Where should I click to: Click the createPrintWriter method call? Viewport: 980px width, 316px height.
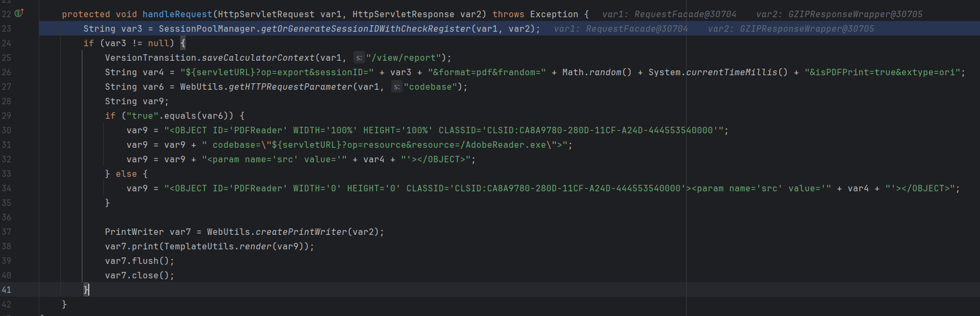pos(301,232)
